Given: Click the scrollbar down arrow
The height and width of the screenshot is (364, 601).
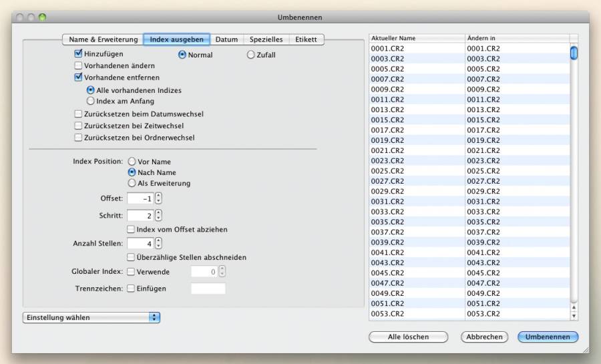Looking at the screenshot, I should click(574, 316).
